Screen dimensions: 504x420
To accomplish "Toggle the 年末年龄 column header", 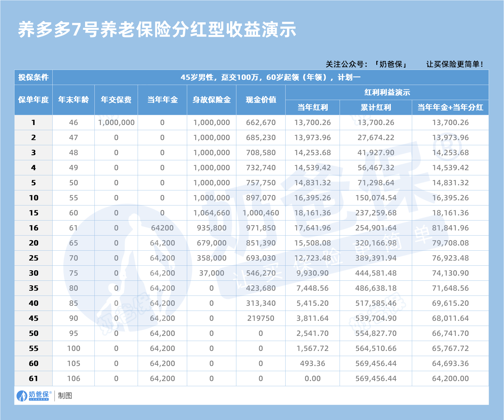I will tap(74, 100).
